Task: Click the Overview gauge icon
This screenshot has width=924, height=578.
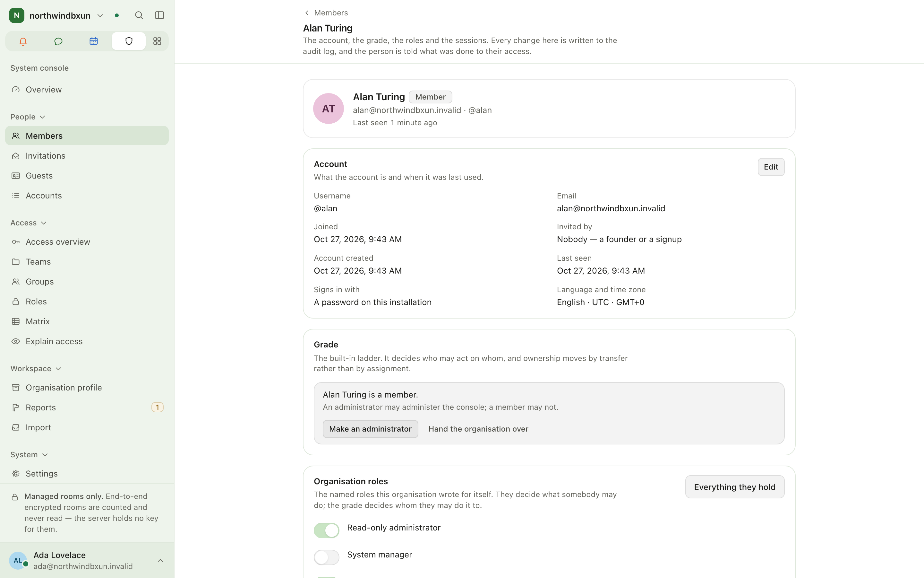Action: [x=16, y=90]
